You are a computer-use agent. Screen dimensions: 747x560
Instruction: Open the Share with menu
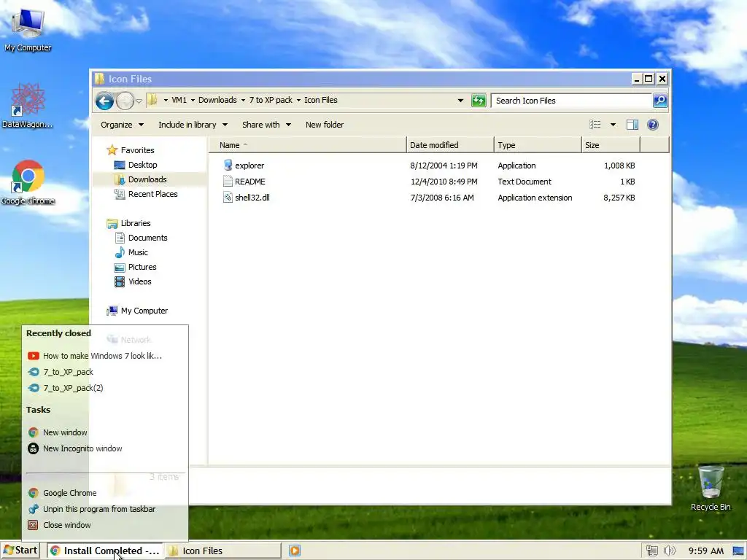coord(266,125)
